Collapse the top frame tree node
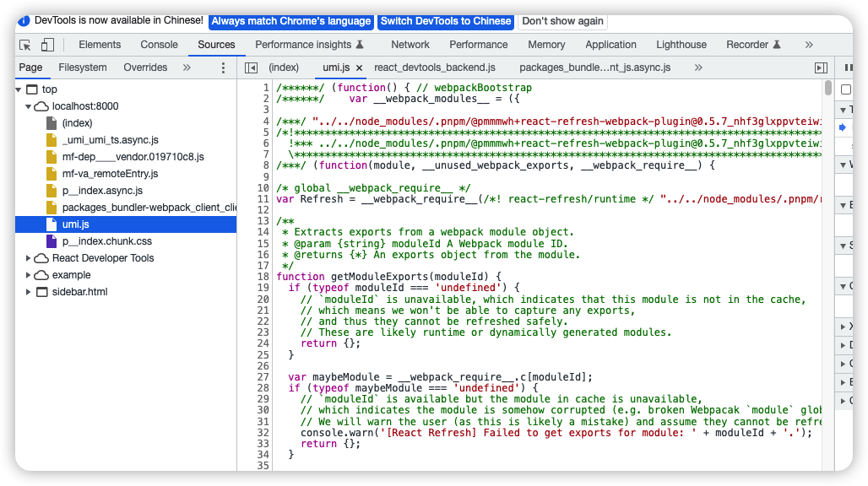The width and height of the screenshot is (868, 486). (19, 89)
